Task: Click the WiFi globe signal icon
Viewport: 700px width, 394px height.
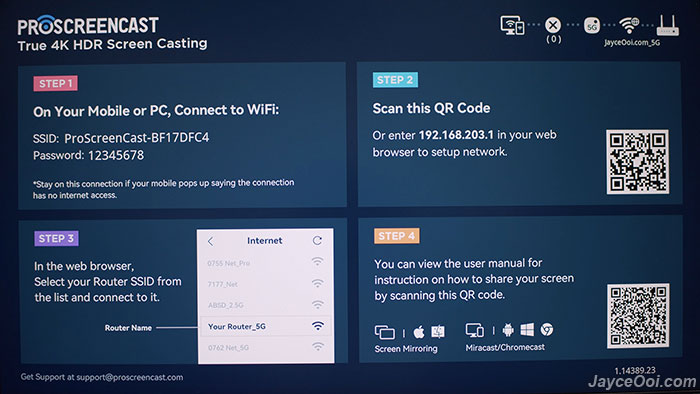Action: tap(629, 26)
